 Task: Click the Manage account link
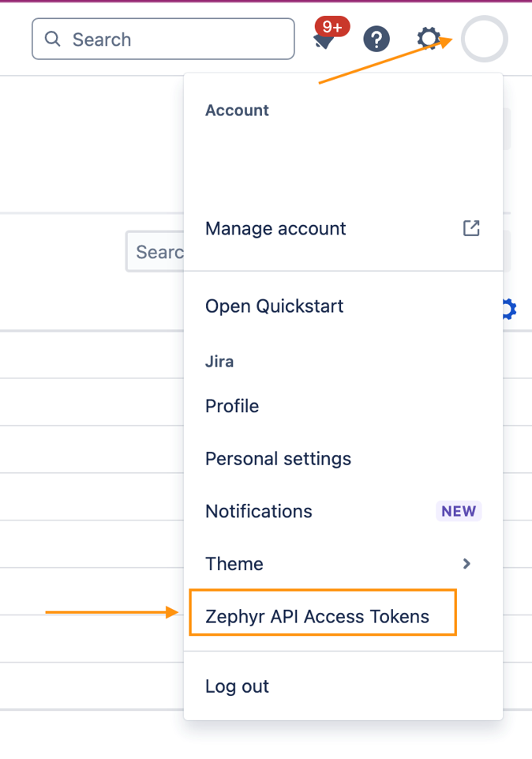coord(275,228)
